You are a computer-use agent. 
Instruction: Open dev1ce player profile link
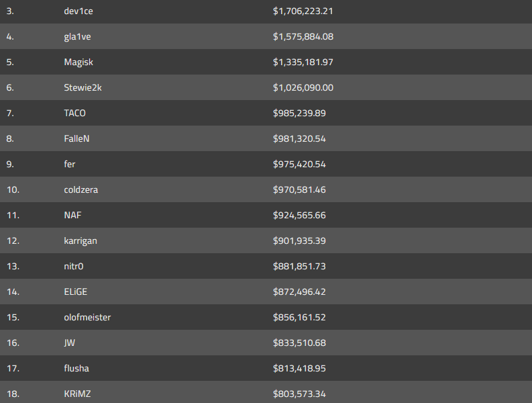[x=77, y=11]
